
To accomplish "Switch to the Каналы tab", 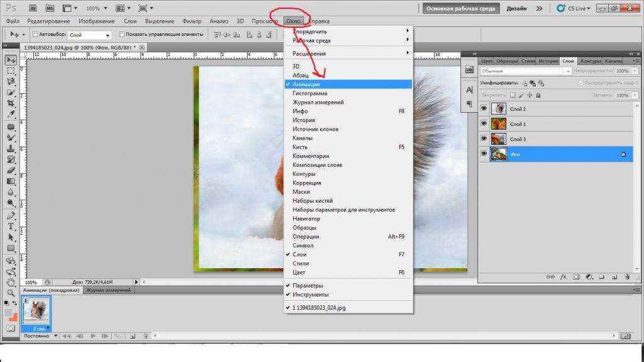I will [613, 61].
